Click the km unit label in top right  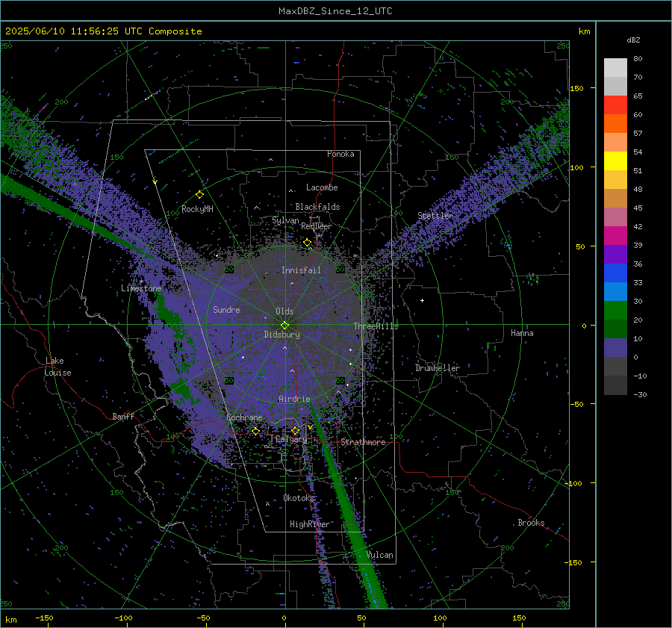pyautogui.click(x=584, y=31)
